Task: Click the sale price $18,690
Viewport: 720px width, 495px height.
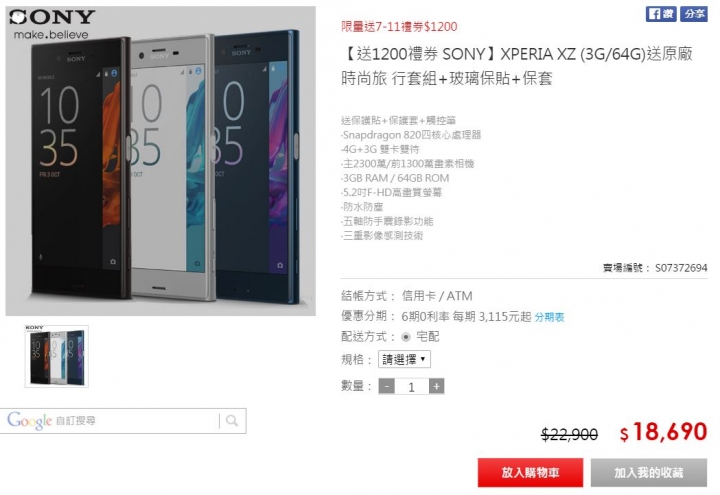Action: point(663,432)
